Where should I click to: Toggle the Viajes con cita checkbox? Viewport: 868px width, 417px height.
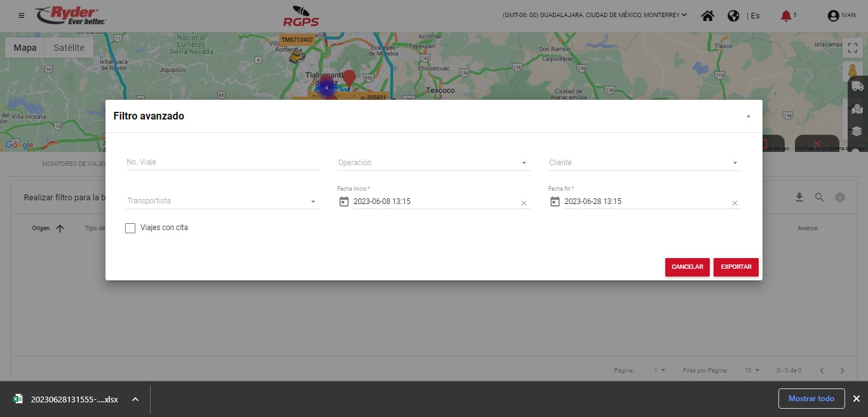pos(130,228)
